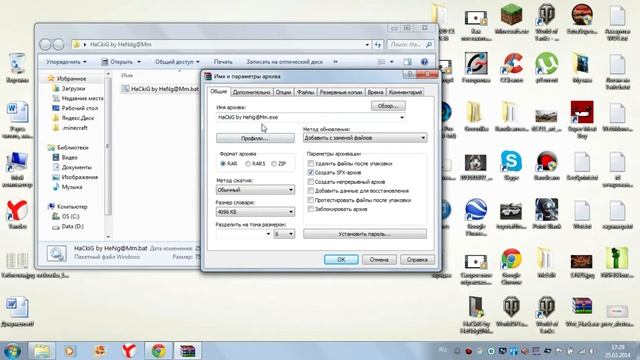Click the Set password (Установить пароль...) button
640x360 pixels.
[x=365, y=234]
